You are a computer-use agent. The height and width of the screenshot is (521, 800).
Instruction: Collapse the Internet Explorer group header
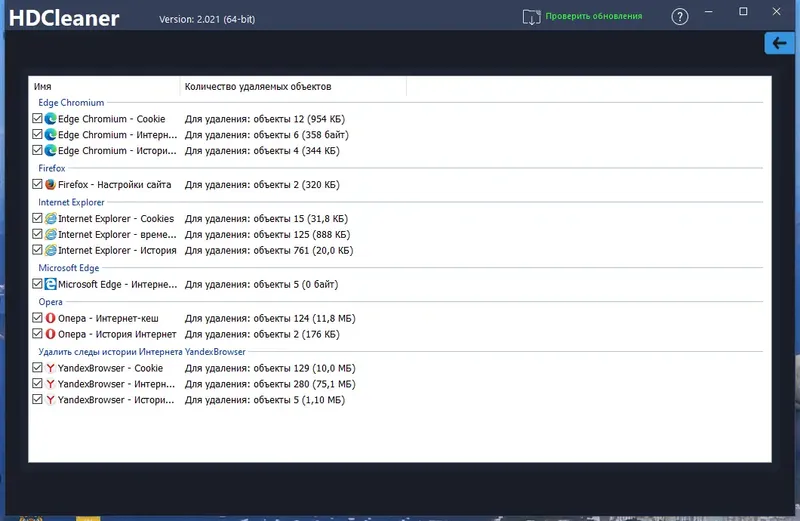[x=71, y=202]
